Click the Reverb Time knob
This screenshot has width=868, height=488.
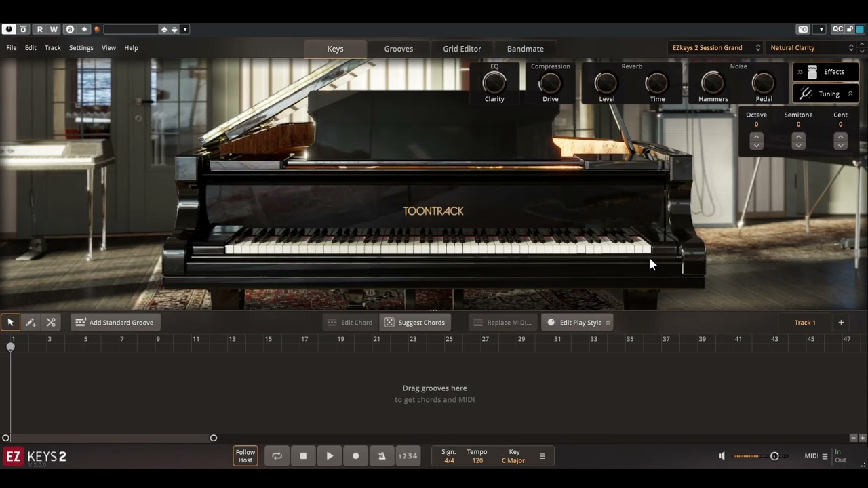coord(657,83)
